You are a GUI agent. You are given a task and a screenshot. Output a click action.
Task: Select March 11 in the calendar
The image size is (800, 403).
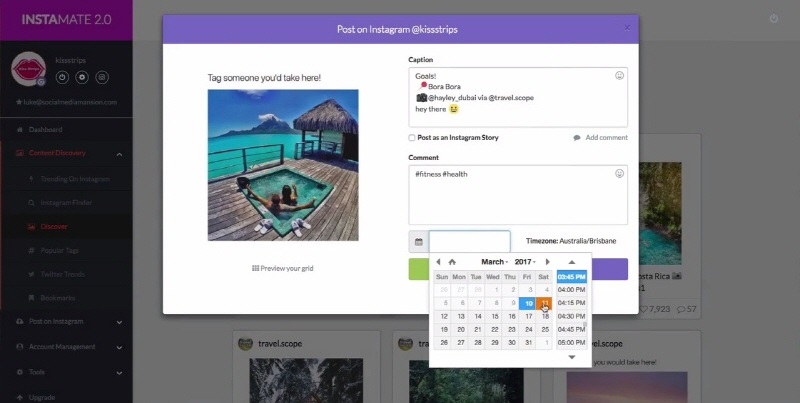click(x=545, y=304)
